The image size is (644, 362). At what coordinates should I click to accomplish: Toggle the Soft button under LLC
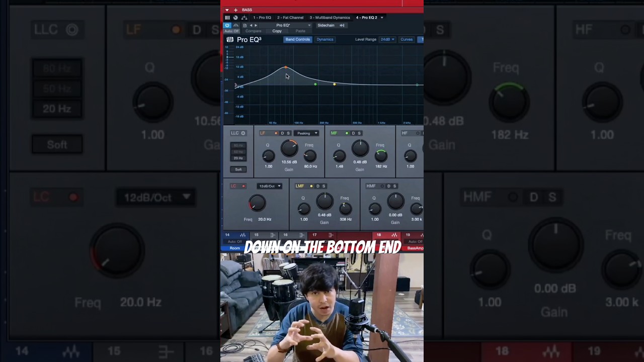pos(238,169)
